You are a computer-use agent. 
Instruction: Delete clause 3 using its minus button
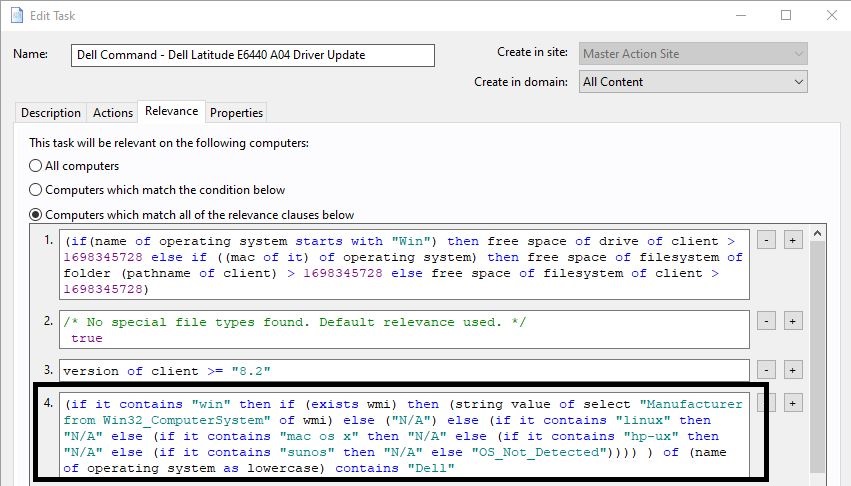765,370
